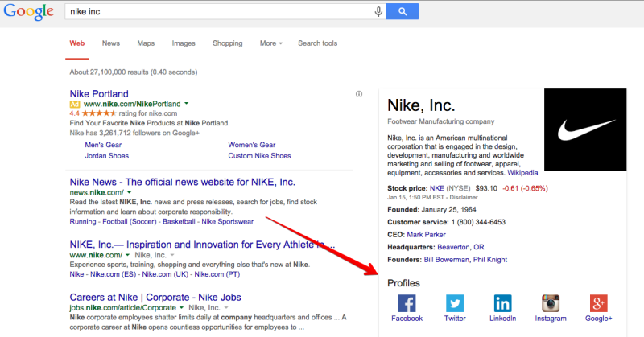Click the Founded: January 25, 1964 text
The width and height of the screenshot is (644, 337).
tap(431, 209)
